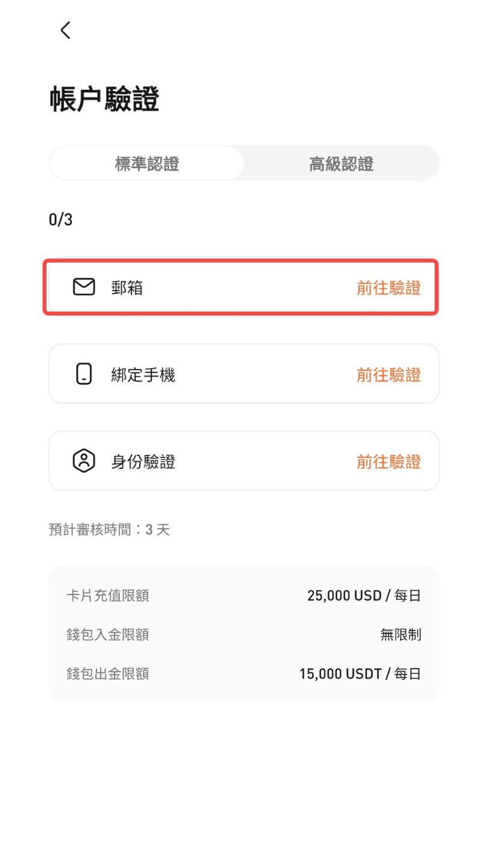Click the 0/3 progress counter

click(x=61, y=219)
